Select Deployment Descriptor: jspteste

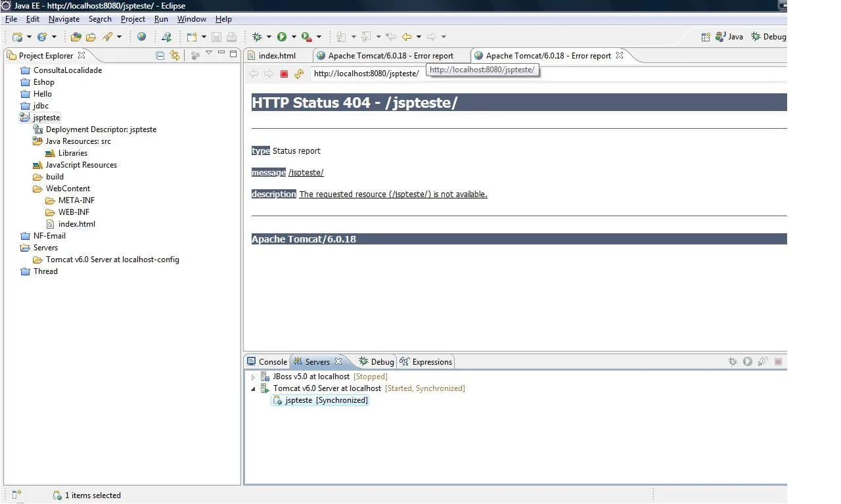tap(101, 129)
